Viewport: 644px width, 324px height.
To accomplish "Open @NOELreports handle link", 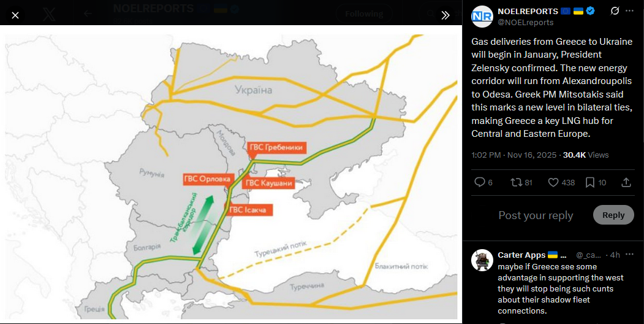I will click(x=525, y=22).
